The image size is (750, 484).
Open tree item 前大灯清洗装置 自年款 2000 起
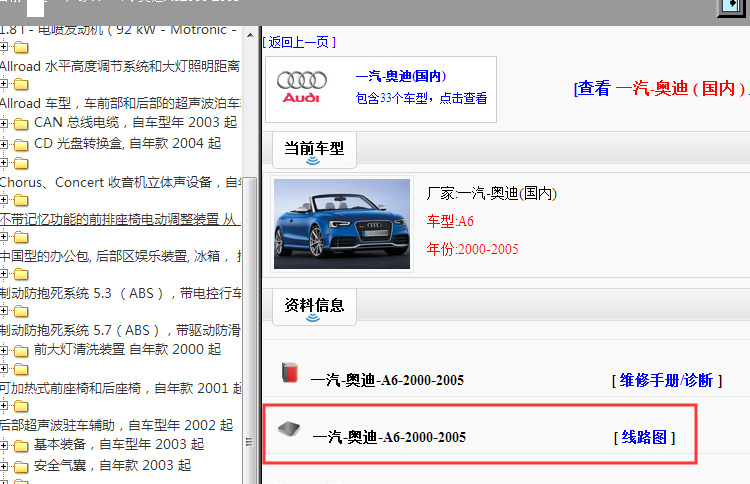tap(128, 349)
